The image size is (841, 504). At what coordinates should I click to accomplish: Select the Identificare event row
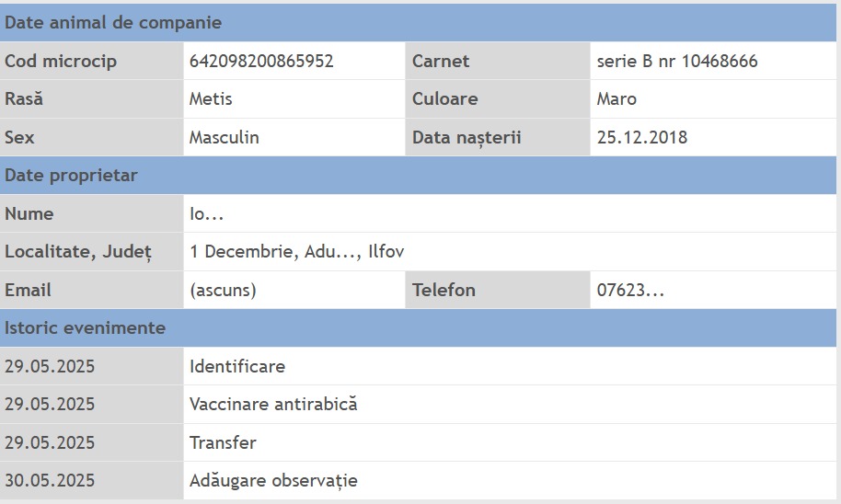pos(237,367)
